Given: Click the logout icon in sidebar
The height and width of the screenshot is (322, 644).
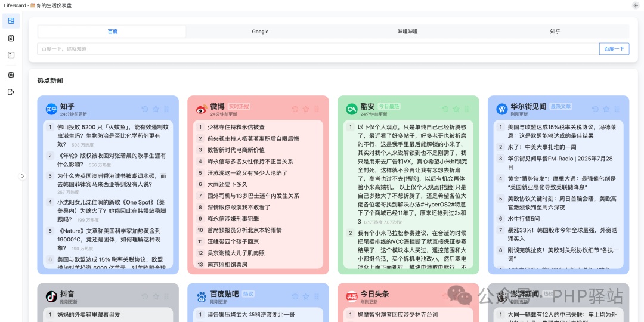Looking at the screenshot, I should click(11, 92).
